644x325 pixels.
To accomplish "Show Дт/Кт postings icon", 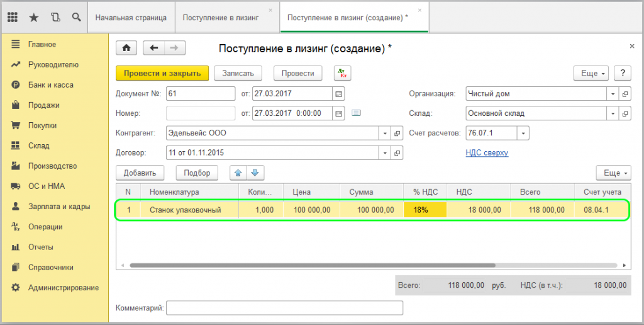I will (342, 73).
